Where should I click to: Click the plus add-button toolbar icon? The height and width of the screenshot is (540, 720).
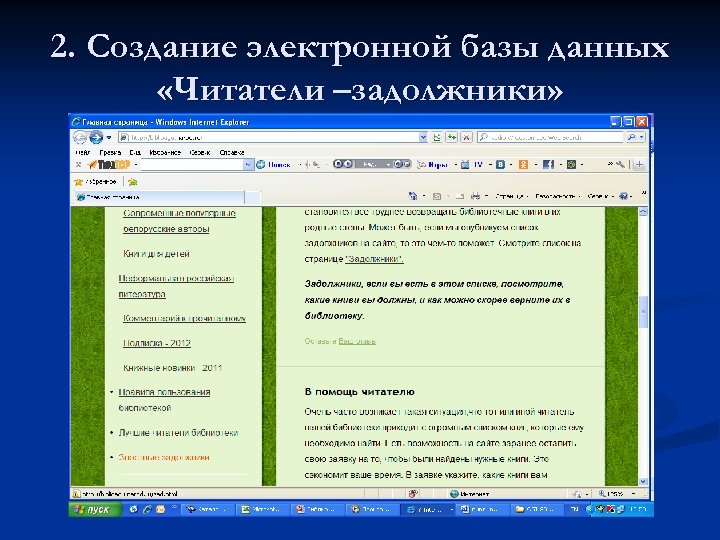point(639,164)
